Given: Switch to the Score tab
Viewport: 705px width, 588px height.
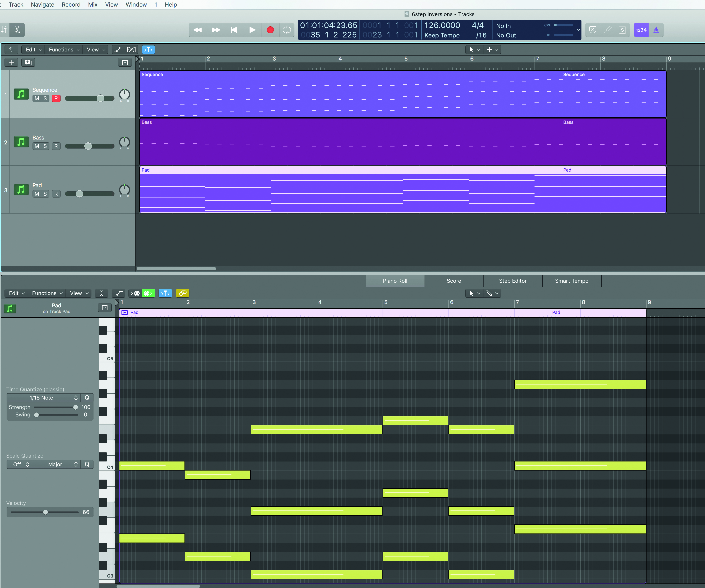Looking at the screenshot, I should (454, 281).
